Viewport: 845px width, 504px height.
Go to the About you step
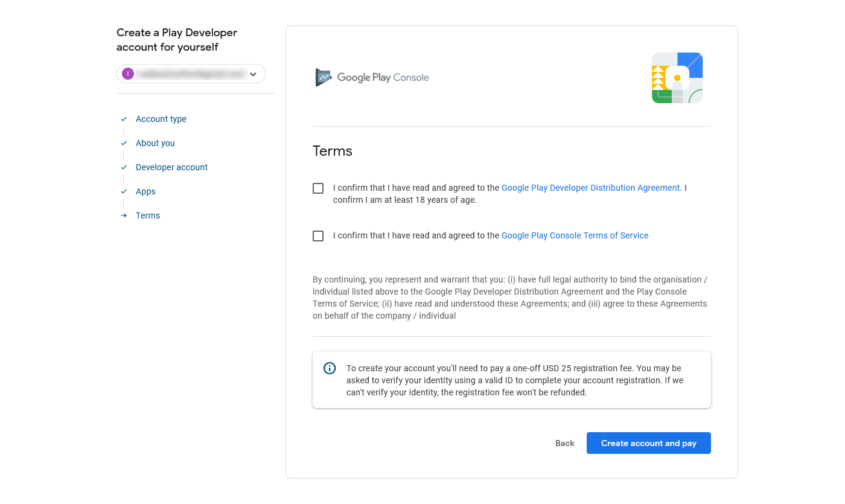click(x=155, y=143)
